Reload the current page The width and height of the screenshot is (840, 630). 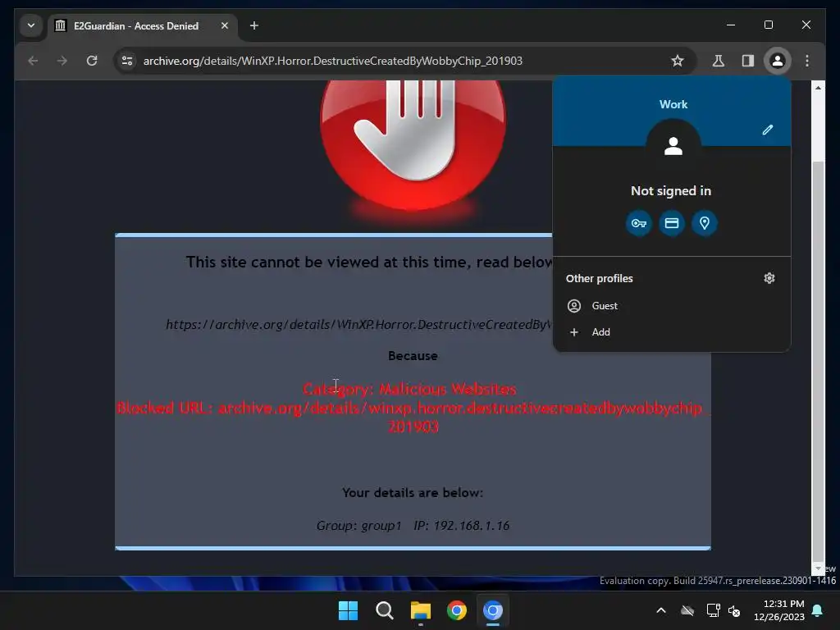[x=92, y=61]
